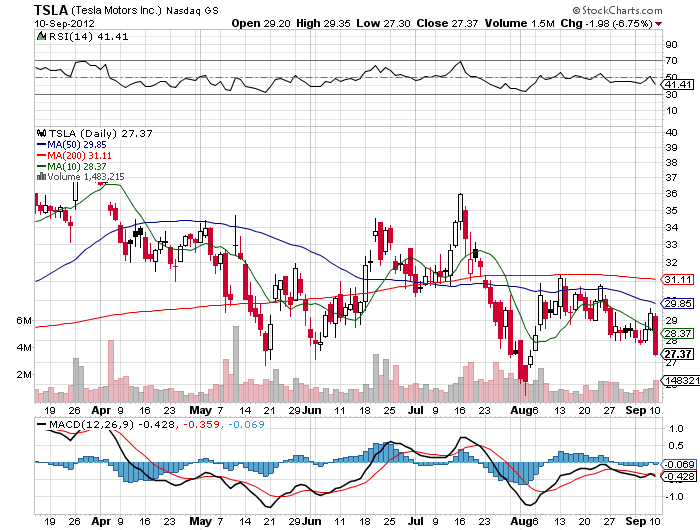The height and width of the screenshot is (530, 700).
Task: Click the 70 label on RSI axis
Action: (671, 60)
